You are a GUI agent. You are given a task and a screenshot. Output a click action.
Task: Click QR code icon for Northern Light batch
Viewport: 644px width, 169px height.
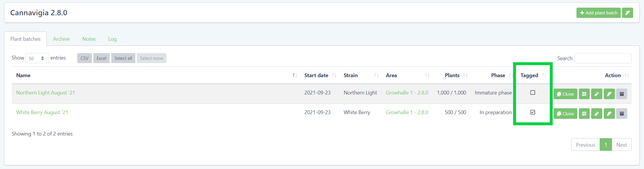(x=584, y=94)
